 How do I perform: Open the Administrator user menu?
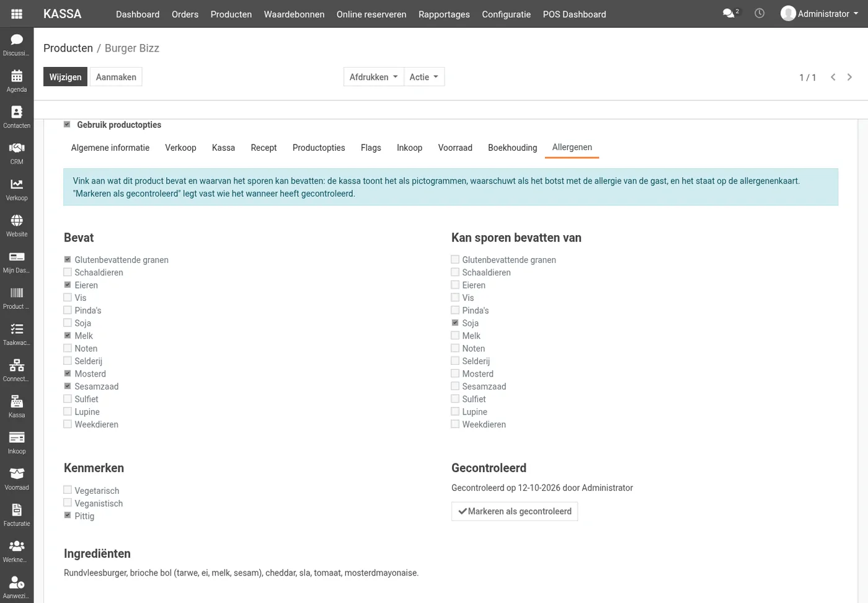point(820,14)
